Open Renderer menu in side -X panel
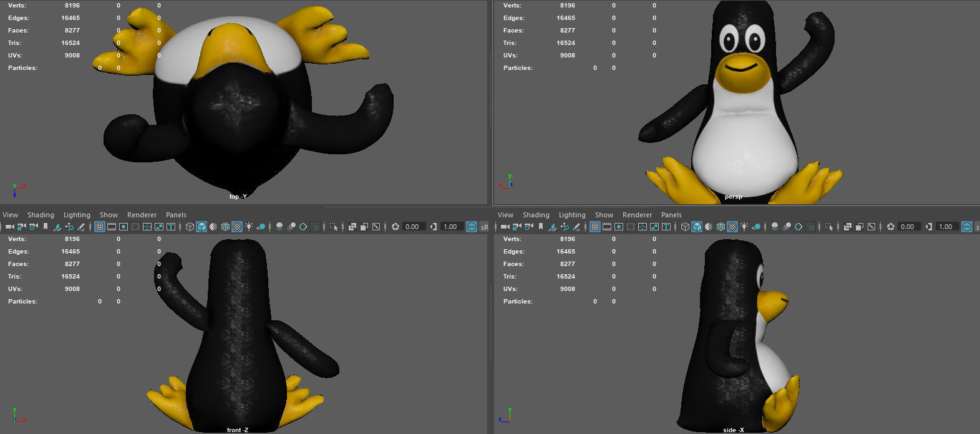Screen dimensions: 980x434 [637, 215]
